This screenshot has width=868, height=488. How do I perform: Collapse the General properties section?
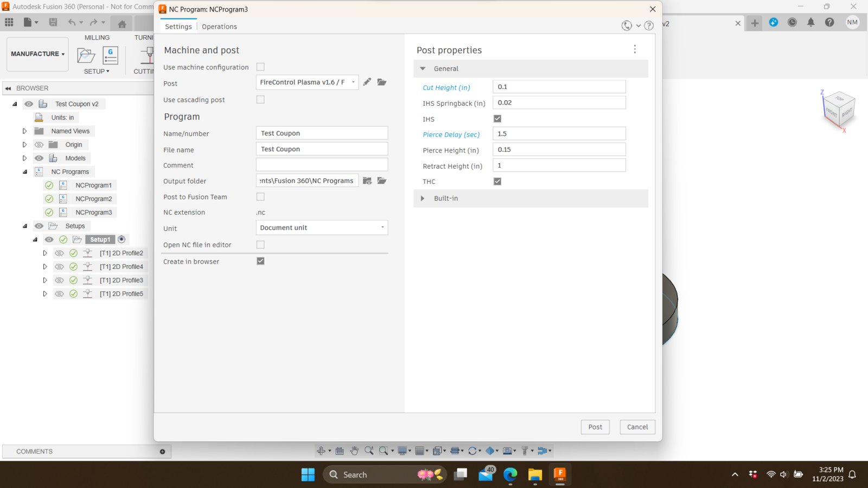pos(423,68)
